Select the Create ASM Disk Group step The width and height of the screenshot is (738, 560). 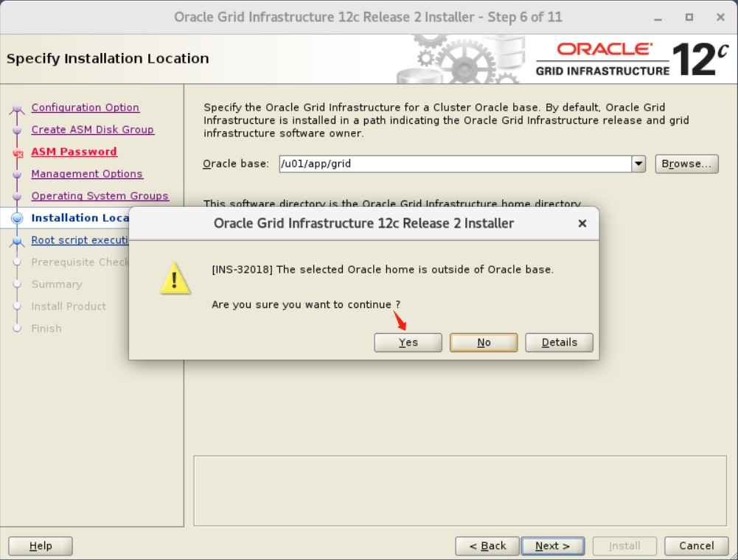tap(92, 130)
